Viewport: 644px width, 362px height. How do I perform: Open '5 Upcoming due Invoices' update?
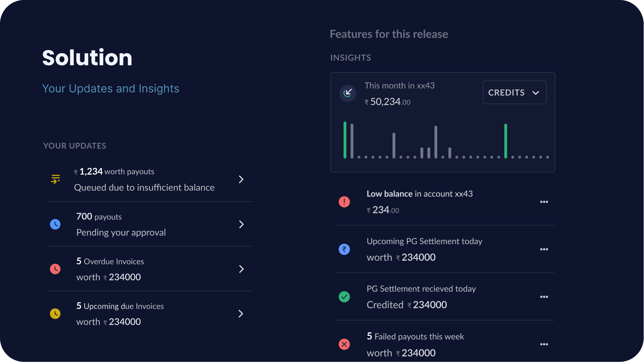tap(150, 314)
